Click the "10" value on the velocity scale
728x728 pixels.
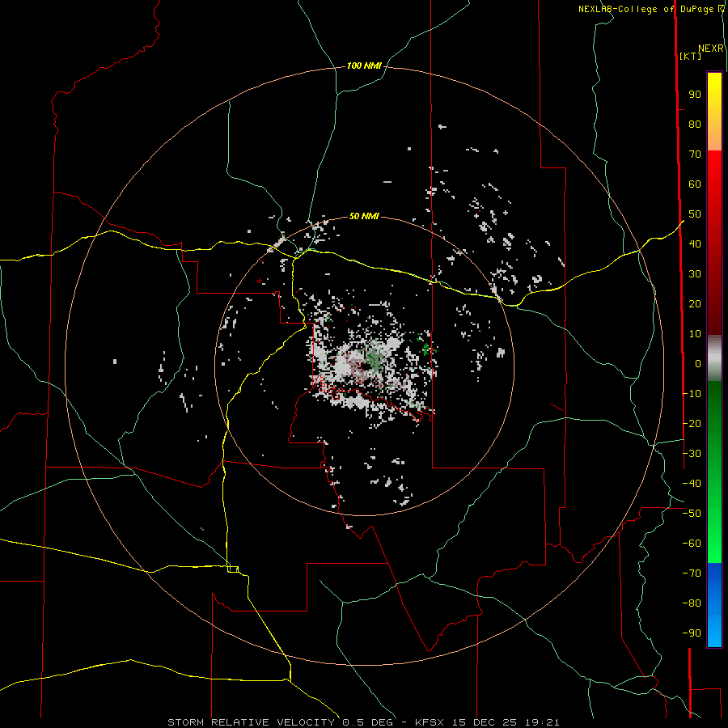click(695, 334)
